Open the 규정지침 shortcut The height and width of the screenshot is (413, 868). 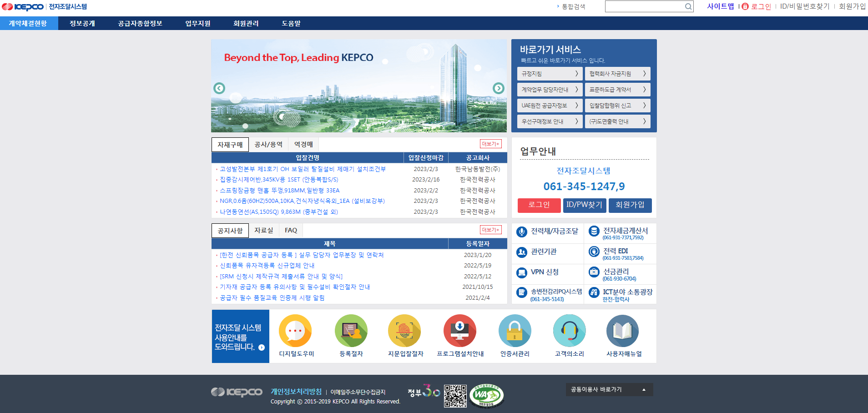click(550, 74)
